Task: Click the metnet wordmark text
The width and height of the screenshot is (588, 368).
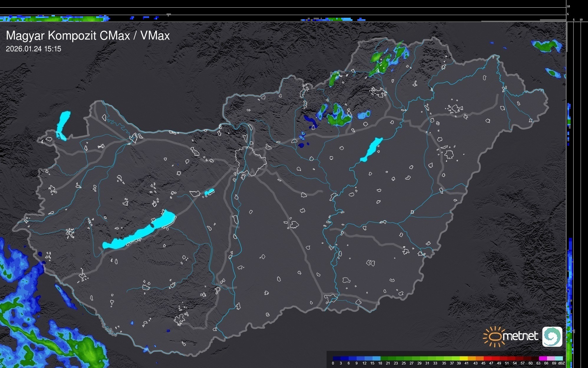Action: pyautogui.click(x=520, y=336)
